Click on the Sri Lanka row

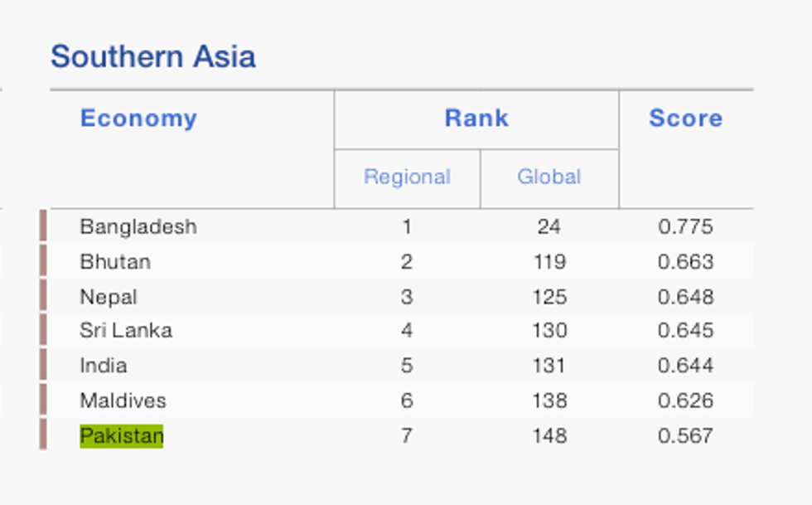click(x=126, y=331)
